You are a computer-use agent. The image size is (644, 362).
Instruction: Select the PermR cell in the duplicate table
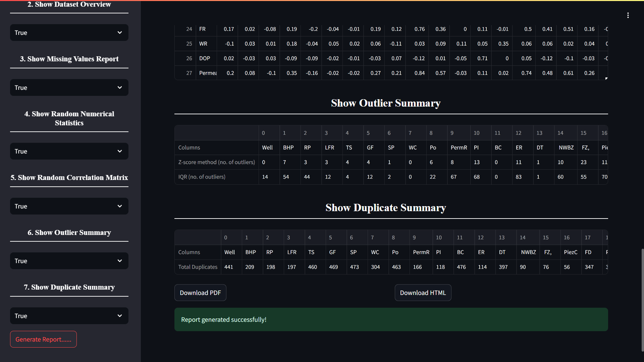421,252
